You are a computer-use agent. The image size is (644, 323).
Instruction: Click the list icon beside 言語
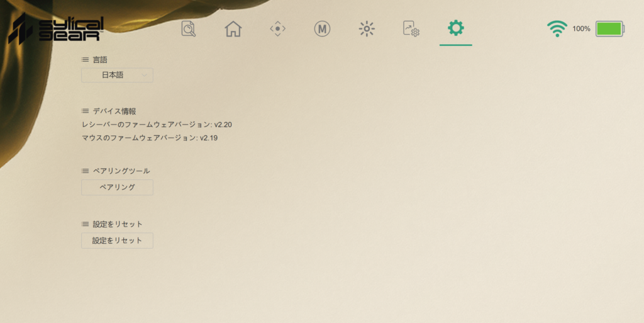click(85, 60)
